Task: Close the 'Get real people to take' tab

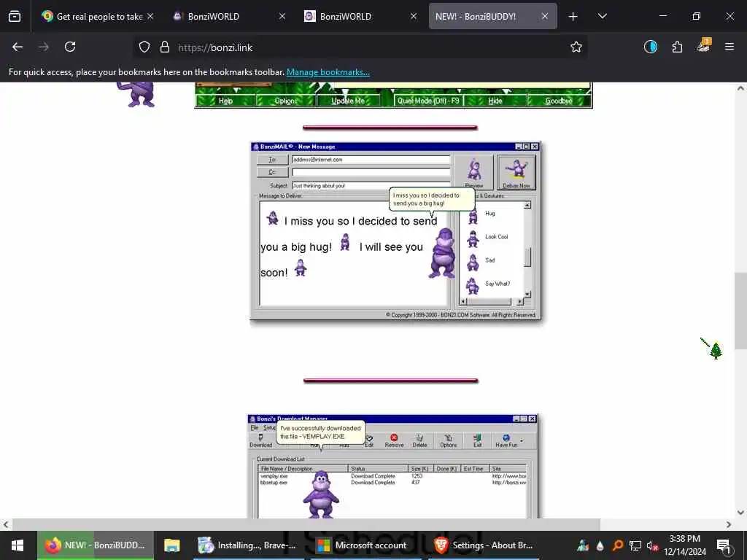Action: click(x=150, y=16)
